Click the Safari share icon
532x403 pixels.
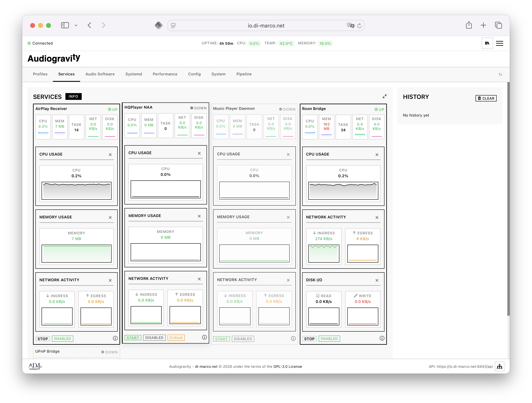(469, 25)
